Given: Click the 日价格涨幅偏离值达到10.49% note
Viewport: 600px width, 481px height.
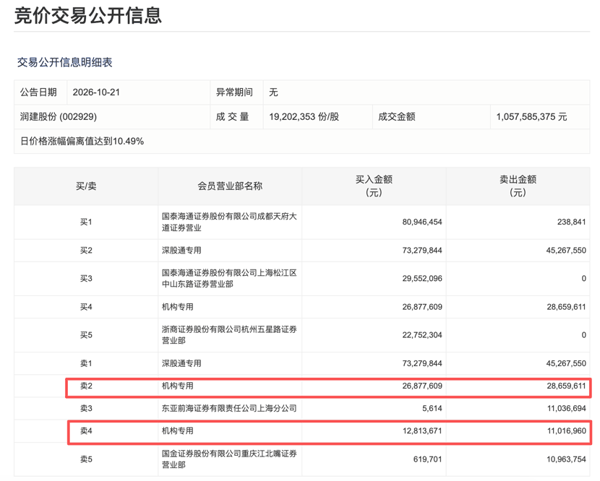Looking at the screenshot, I should pos(82,141).
